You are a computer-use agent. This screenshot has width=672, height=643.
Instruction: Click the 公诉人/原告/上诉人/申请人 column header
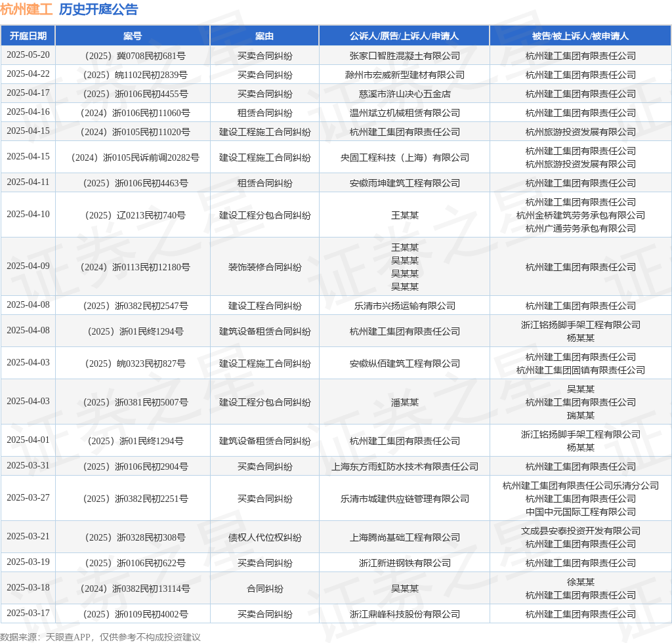(x=404, y=36)
